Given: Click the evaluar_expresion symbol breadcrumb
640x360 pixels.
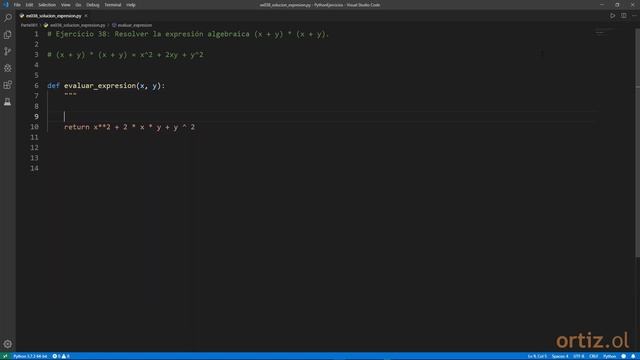Looking at the screenshot, I should click(x=135, y=25).
